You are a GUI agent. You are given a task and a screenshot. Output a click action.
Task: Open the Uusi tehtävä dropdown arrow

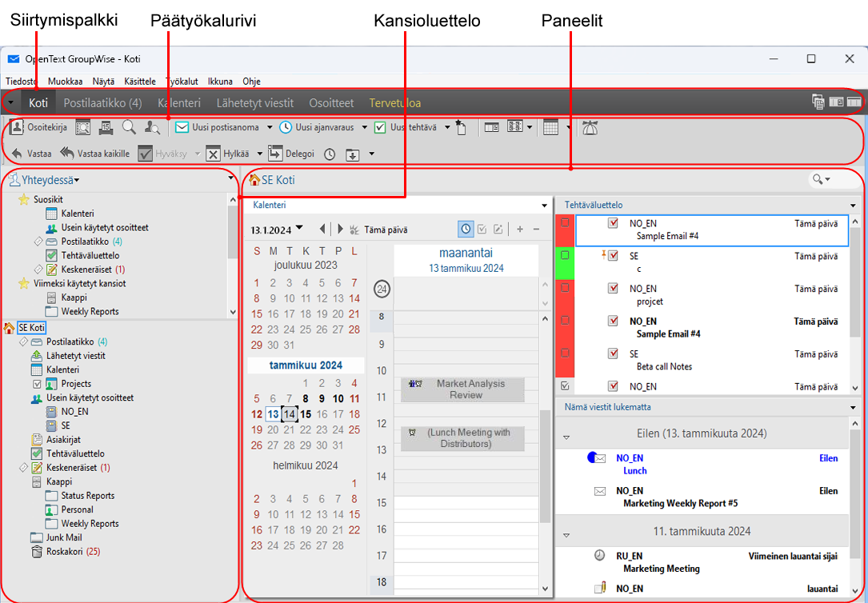pos(447,128)
